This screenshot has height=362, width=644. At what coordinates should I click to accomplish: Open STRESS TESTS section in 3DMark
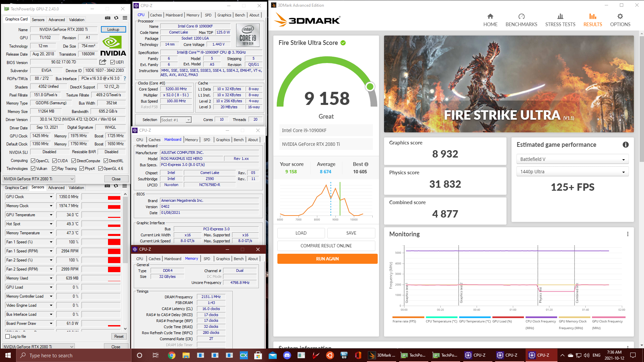click(560, 20)
